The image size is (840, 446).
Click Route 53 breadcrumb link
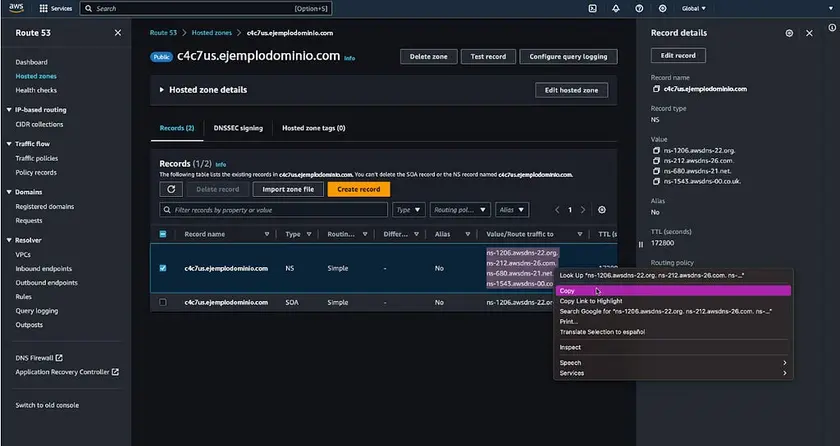[x=163, y=33]
